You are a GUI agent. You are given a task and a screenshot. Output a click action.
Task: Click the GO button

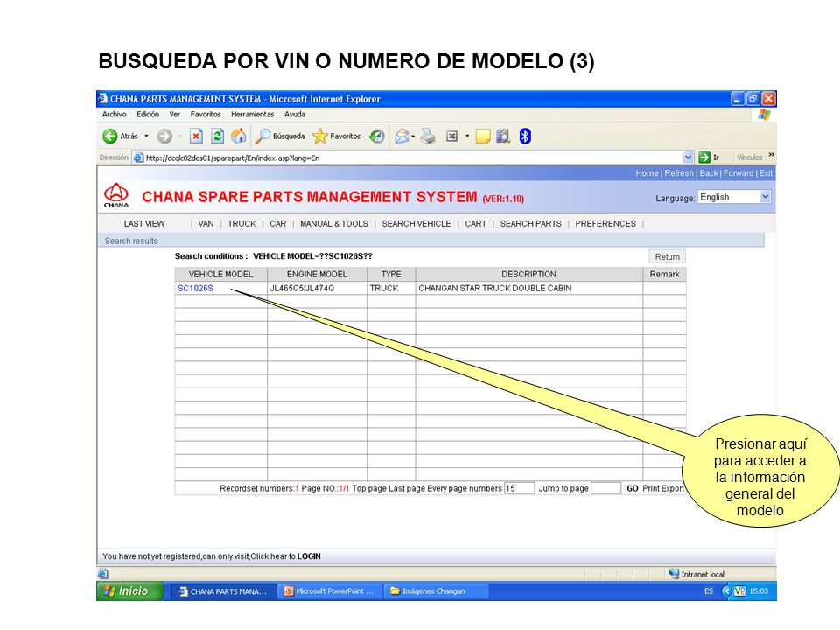pos(633,488)
